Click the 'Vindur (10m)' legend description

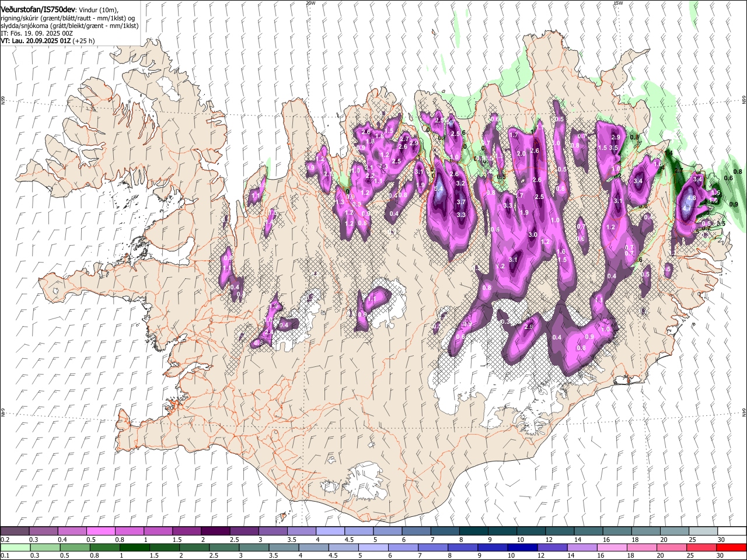click(99, 10)
